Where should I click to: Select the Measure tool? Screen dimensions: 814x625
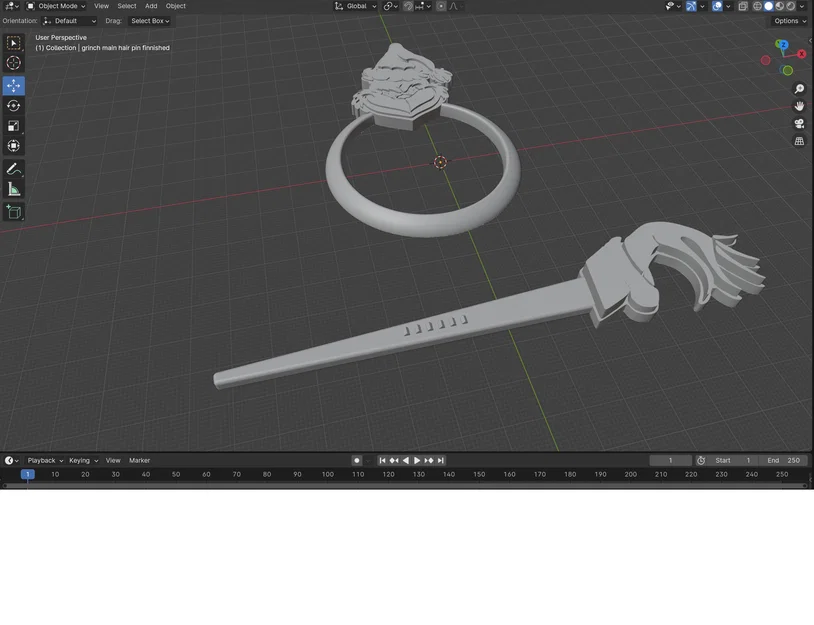(x=13, y=189)
